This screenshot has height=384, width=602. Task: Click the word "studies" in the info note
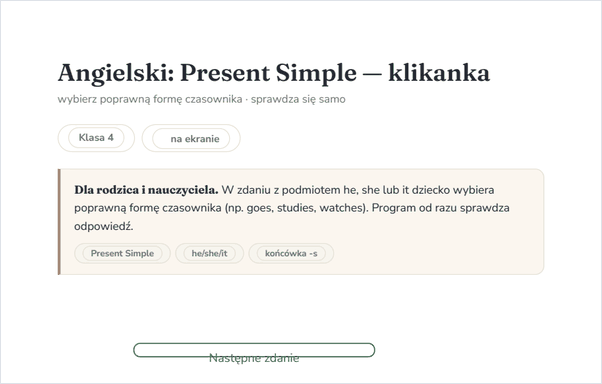coord(295,208)
